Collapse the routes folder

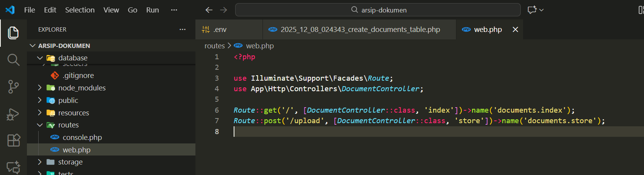pos(40,125)
